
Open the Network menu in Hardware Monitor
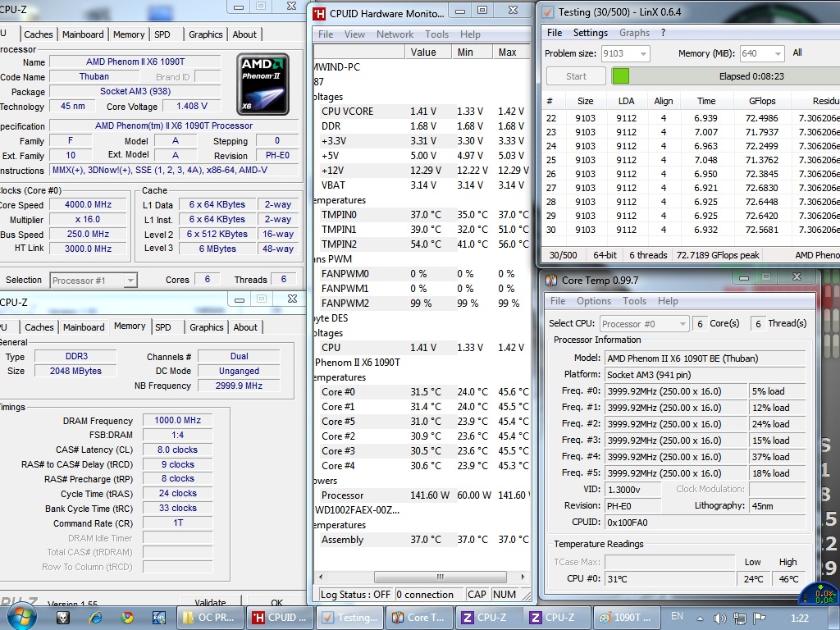click(x=395, y=34)
